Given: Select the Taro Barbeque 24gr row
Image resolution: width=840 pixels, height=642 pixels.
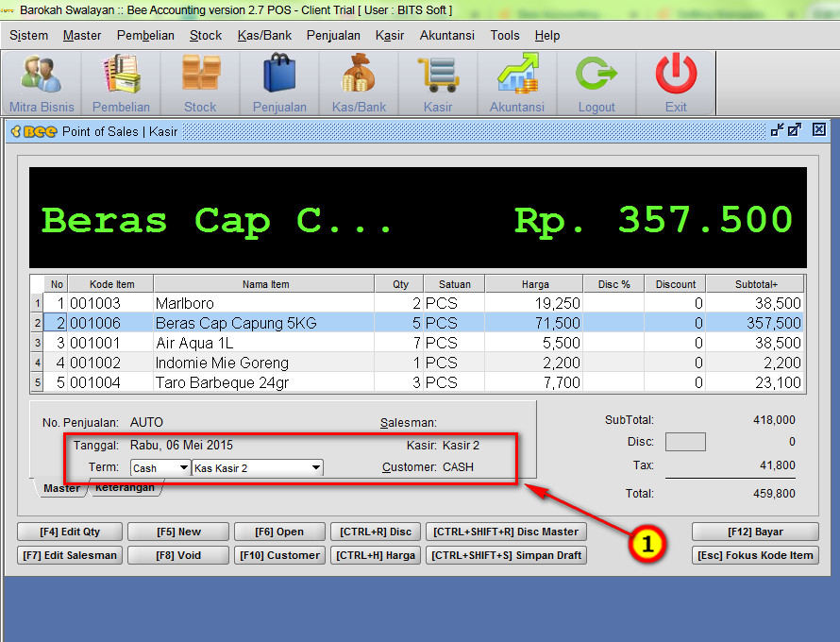Looking at the screenshot, I should pyautogui.click(x=418, y=382).
